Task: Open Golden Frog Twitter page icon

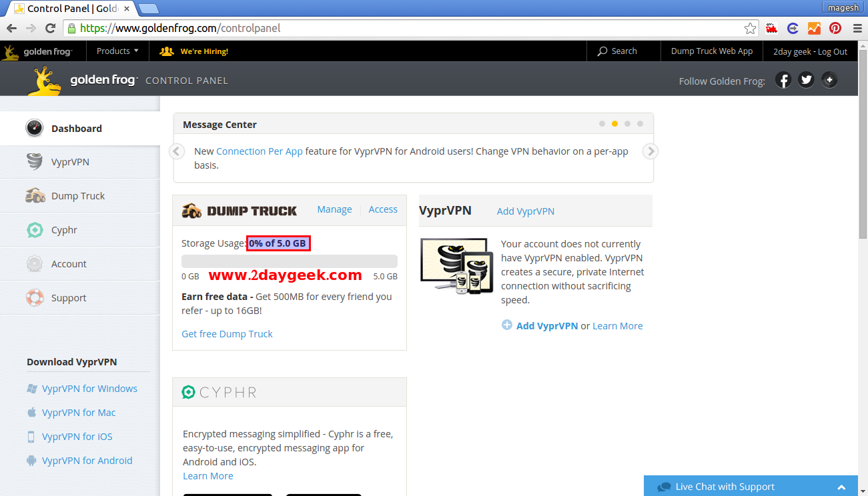Action: 807,81
